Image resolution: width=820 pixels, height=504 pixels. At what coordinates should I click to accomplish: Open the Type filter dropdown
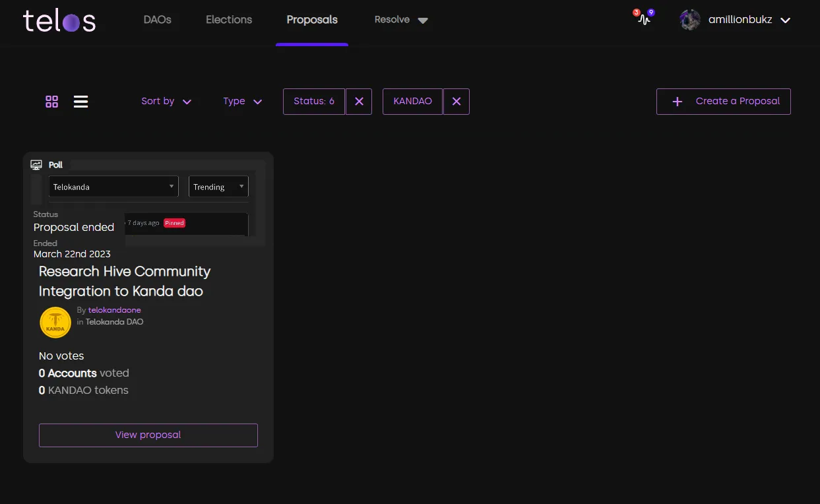pyautogui.click(x=243, y=102)
